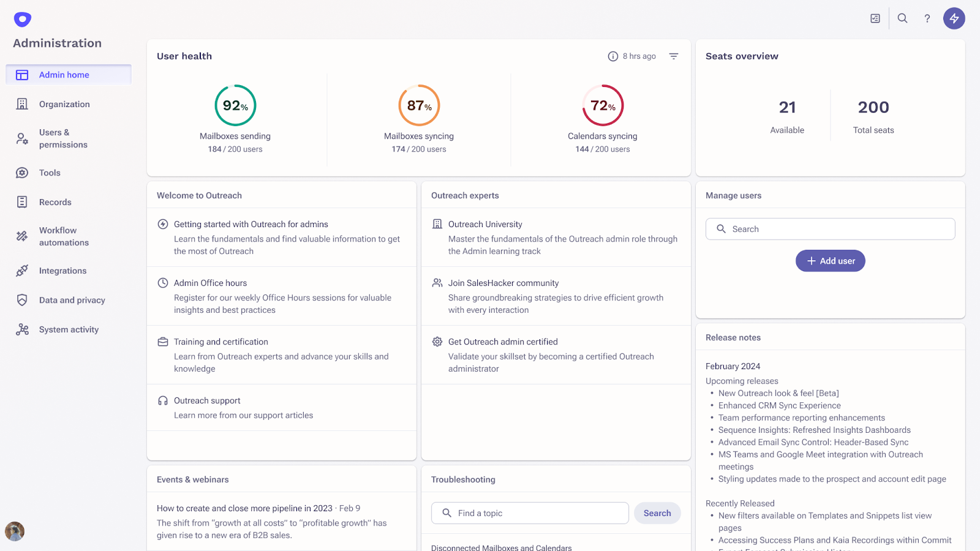Click the headset icon beside Outreach support
The height and width of the screenshot is (551, 980).
[163, 400]
